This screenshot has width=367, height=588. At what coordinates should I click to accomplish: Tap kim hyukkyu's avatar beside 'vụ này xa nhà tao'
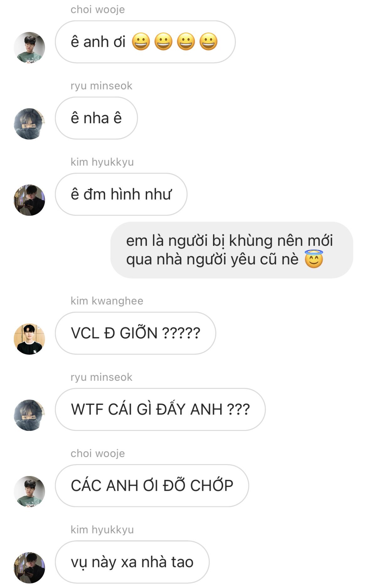pyautogui.click(x=29, y=567)
